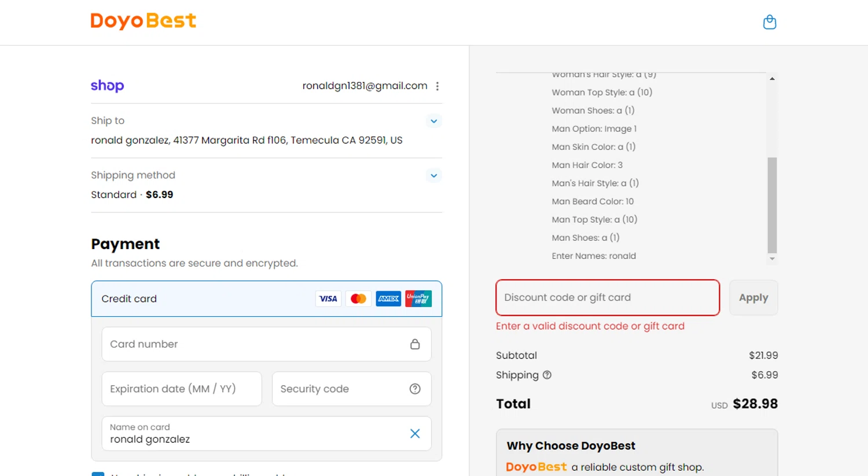Viewport: 868px width, 476px height.
Task: Click the shipping address text
Action: coord(247,140)
